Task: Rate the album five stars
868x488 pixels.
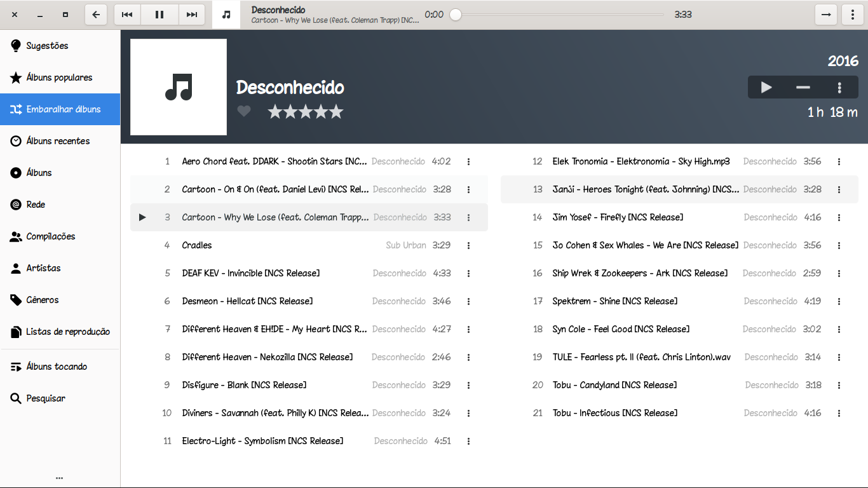Action: (336, 112)
